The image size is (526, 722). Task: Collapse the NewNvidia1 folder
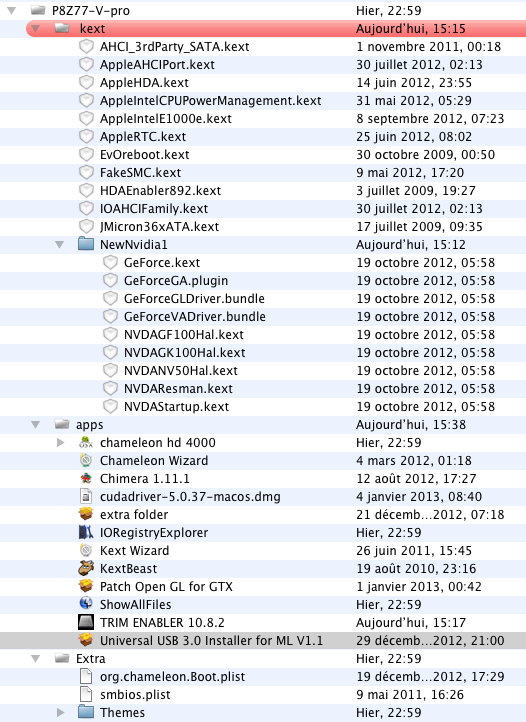pyautogui.click(x=59, y=245)
